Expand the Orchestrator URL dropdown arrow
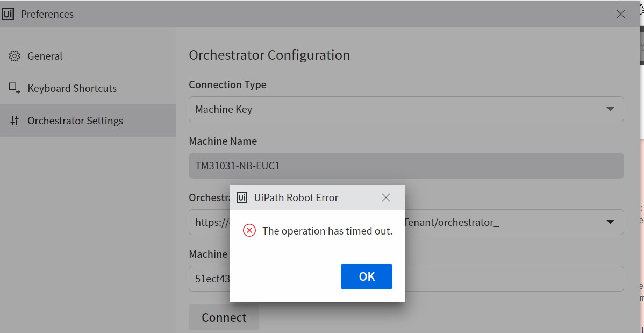The width and height of the screenshot is (644, 333). pos(610,222)
